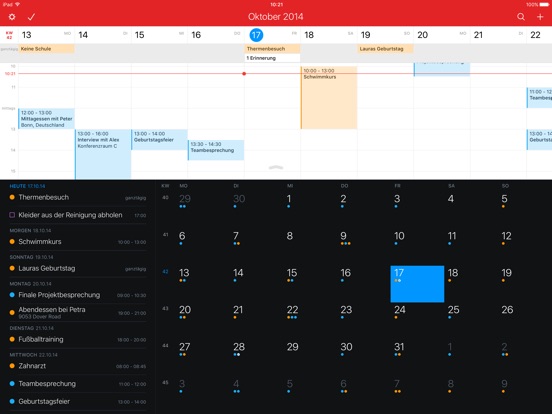Select highlighted day 17 in month grid

(417, 284)
